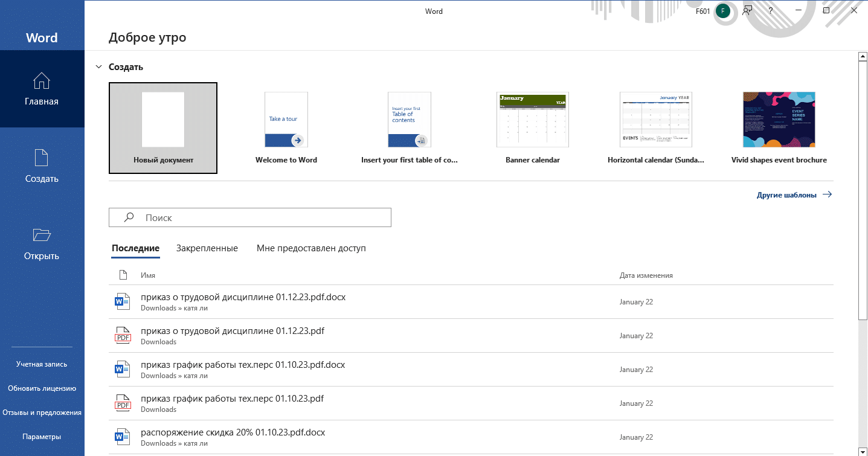The height and width of the screenshot is (456, 868).
Task: Collapse the Создать section chevron
Action: pos(98,67)
